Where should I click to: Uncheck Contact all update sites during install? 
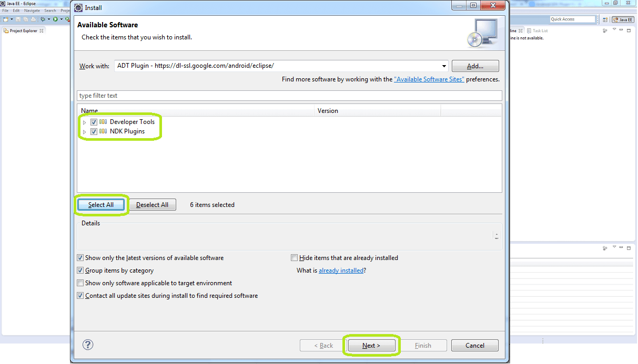[x=80, y=296]
